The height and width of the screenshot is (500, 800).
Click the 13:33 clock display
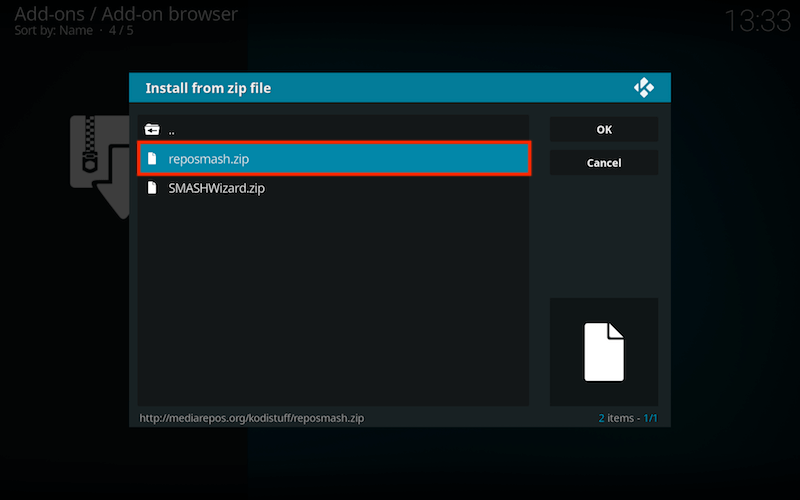[x=758, y=21]
